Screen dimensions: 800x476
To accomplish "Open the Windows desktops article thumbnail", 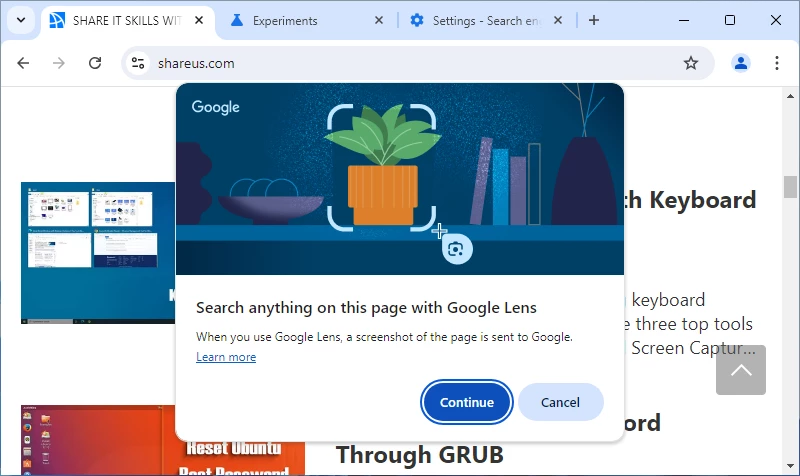I will point(98,253).
